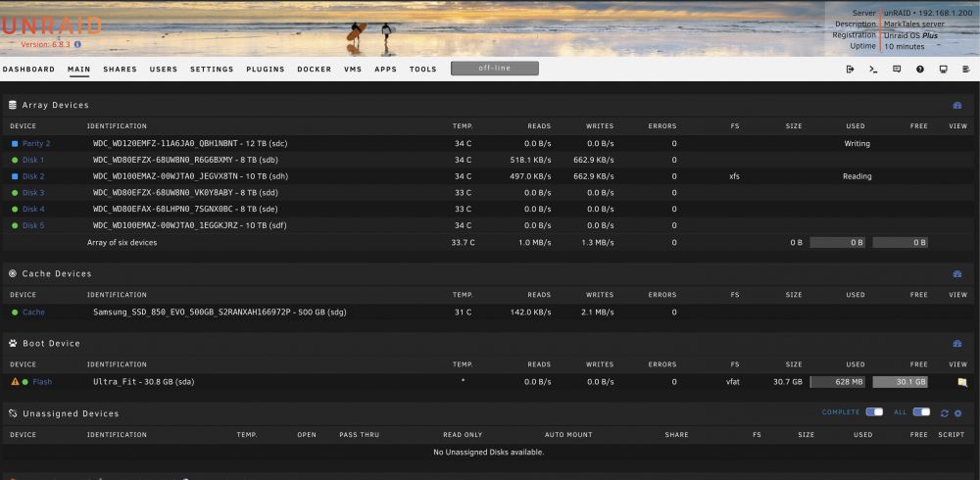Click the logout icon in the top bar

pyautogui.click(x=850, y=70)
